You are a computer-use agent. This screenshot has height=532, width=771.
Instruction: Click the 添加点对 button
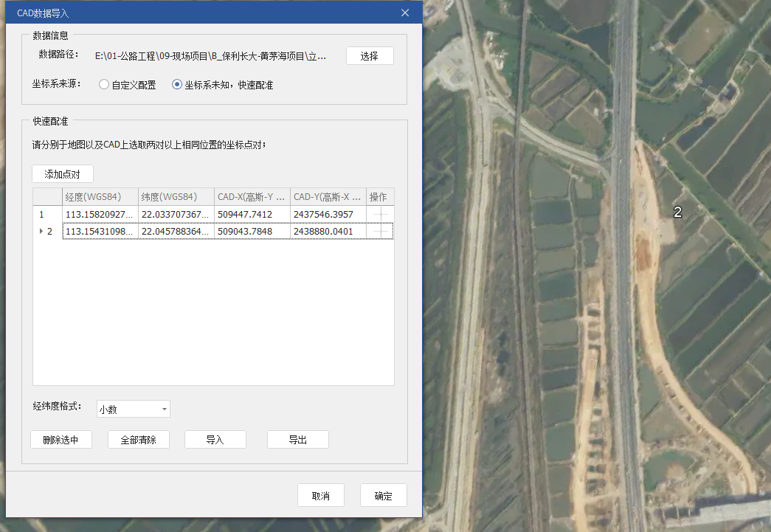[63, 174]
